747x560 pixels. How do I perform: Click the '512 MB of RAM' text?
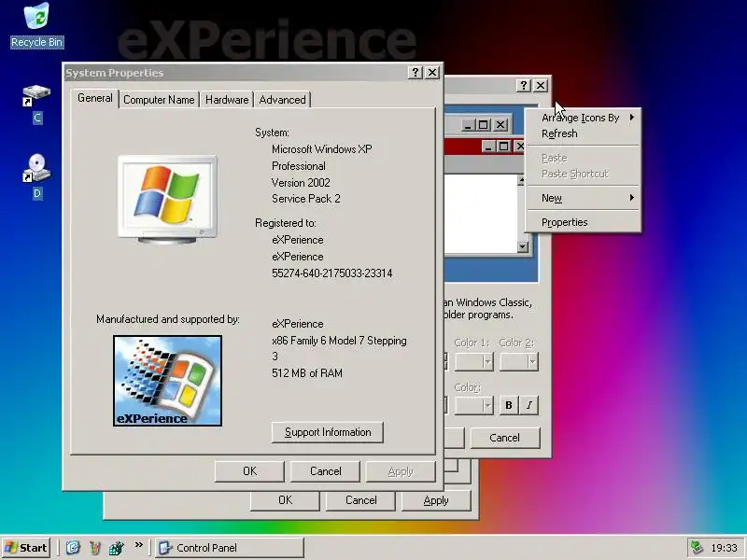[x=307, y=372]
